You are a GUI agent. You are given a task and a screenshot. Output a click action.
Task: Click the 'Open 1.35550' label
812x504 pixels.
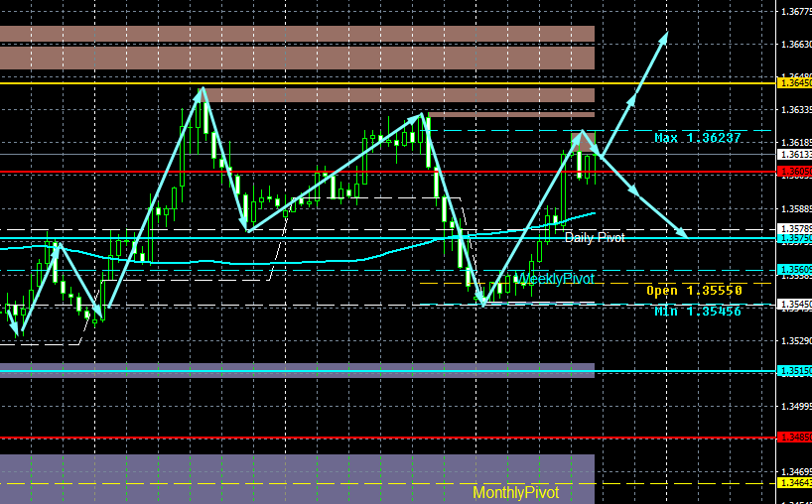[695, 291]
